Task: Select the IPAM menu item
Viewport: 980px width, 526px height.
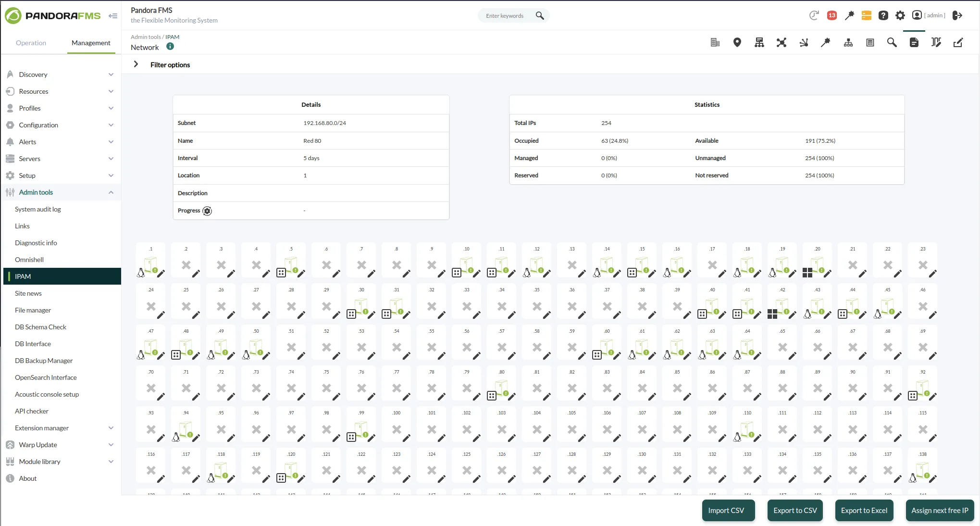Action: [62, 276]
